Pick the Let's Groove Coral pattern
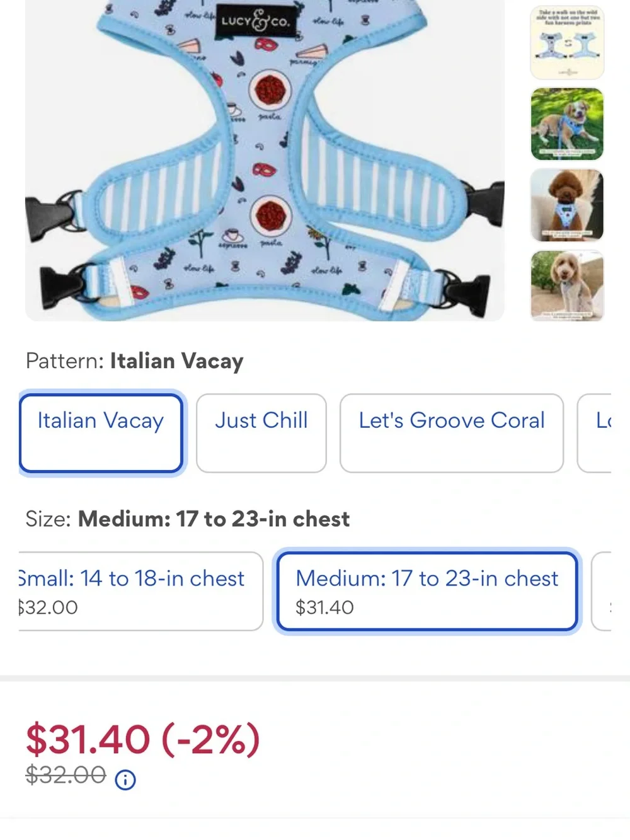Image resolution: width=630 pixels, height=840 pixels. coord(452,433)
